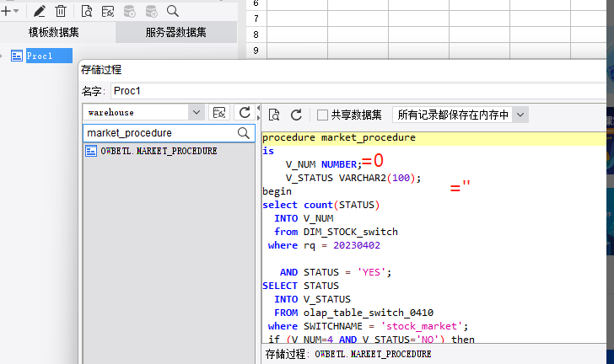Switch to 服务器数据集 tab
The width and height of the screenshot is (614, 364).
[x=175, y=32]
